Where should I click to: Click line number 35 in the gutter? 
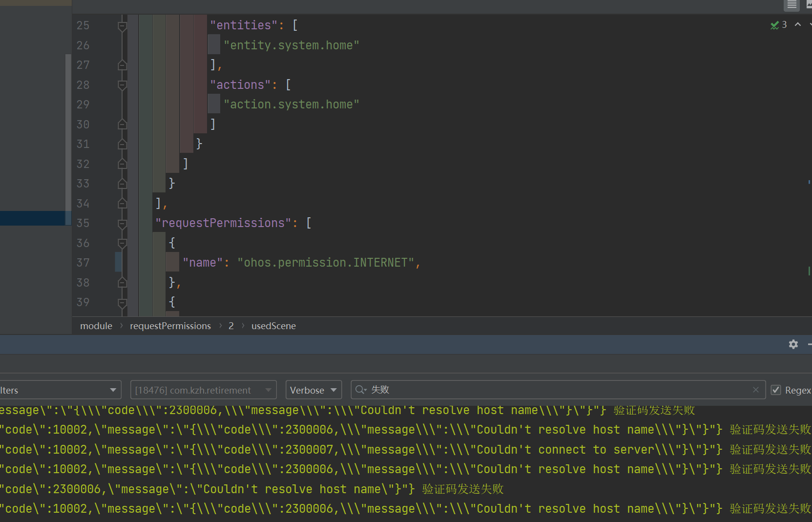[83, 223]
